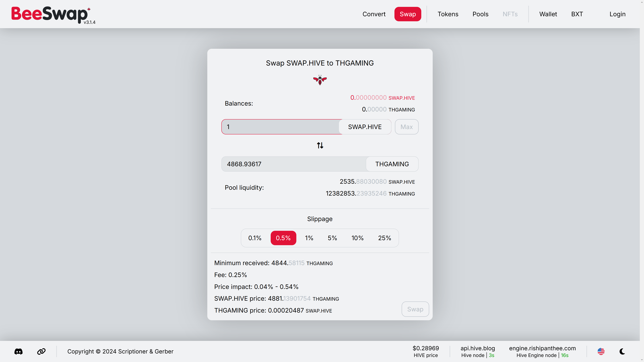The width and height of the screenshot is (644, 362).
Task: Click the red bee logo in the swap card
Action: [320, 80]
